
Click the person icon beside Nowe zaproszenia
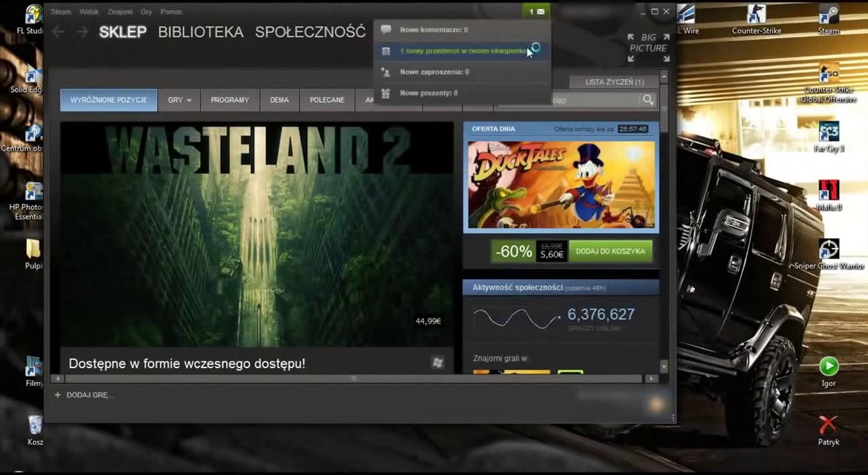tap(387, 72)
